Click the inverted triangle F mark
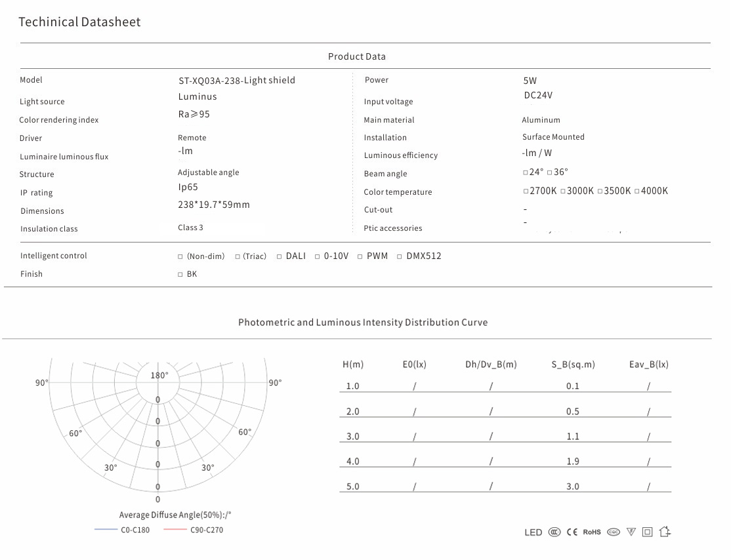Viewport: 731px width, 560px height. click(631, 532)
